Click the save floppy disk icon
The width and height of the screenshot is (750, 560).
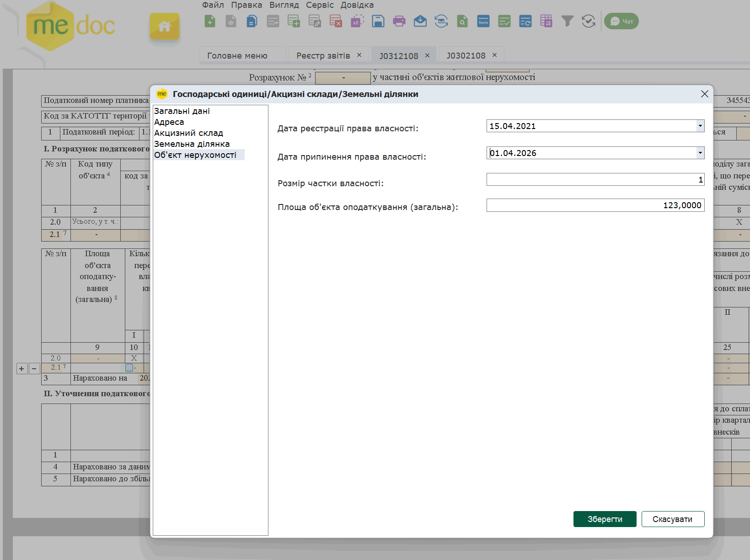coord(378,21)
